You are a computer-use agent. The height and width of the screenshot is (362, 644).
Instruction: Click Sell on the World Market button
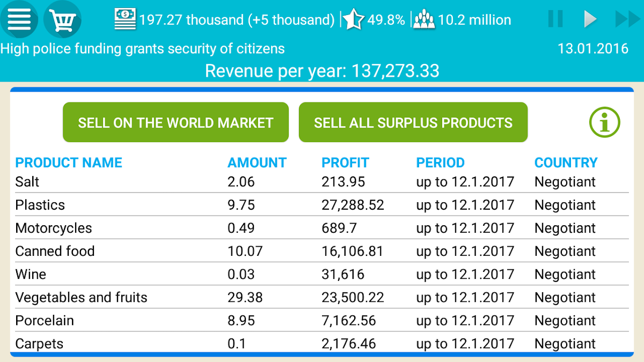tap(175, 123)
